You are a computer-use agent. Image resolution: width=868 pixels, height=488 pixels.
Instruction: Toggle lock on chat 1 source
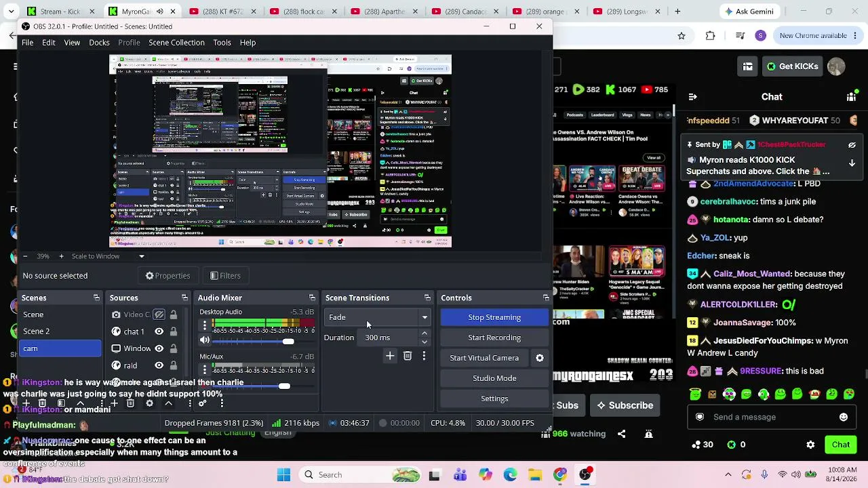[x=174, y=331]
